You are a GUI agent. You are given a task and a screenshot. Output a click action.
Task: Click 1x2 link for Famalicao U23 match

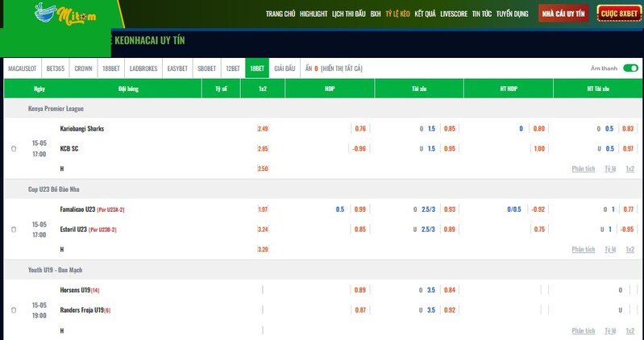tap(629, 249)
